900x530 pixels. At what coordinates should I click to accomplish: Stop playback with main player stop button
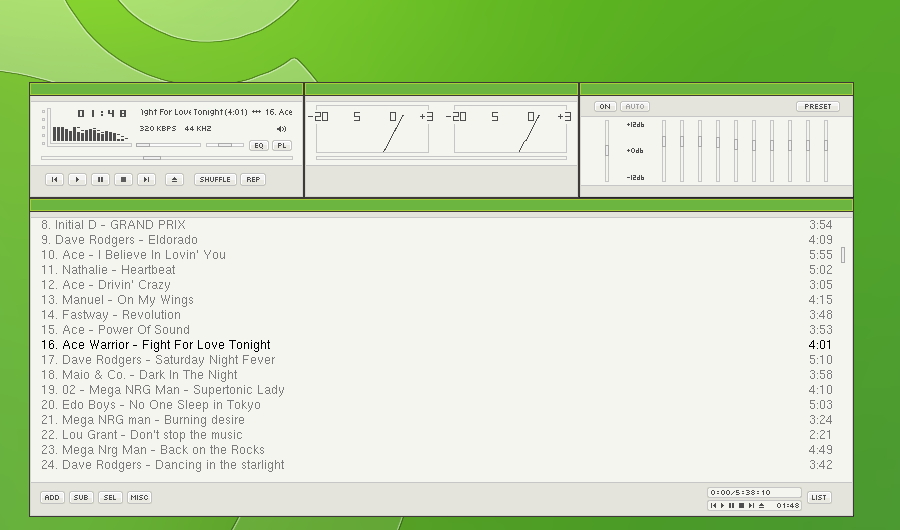coord(123,180)
